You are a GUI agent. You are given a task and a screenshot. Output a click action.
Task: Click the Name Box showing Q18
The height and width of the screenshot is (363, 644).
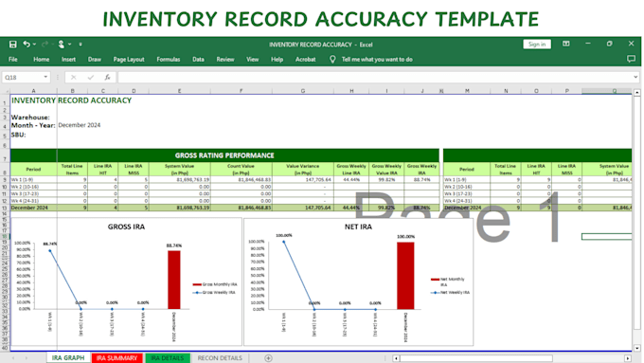[x=22, y=77]
